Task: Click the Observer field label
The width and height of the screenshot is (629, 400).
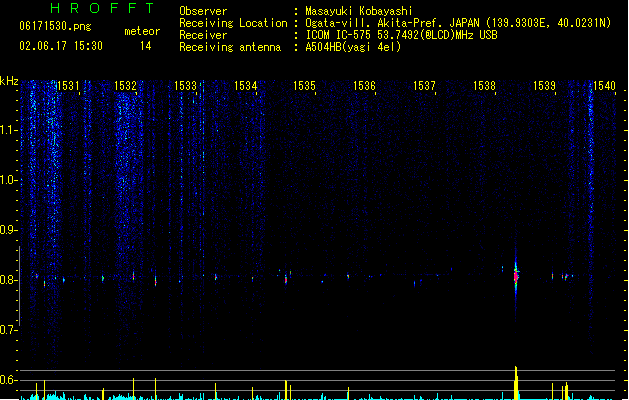Action: [203, 11]
